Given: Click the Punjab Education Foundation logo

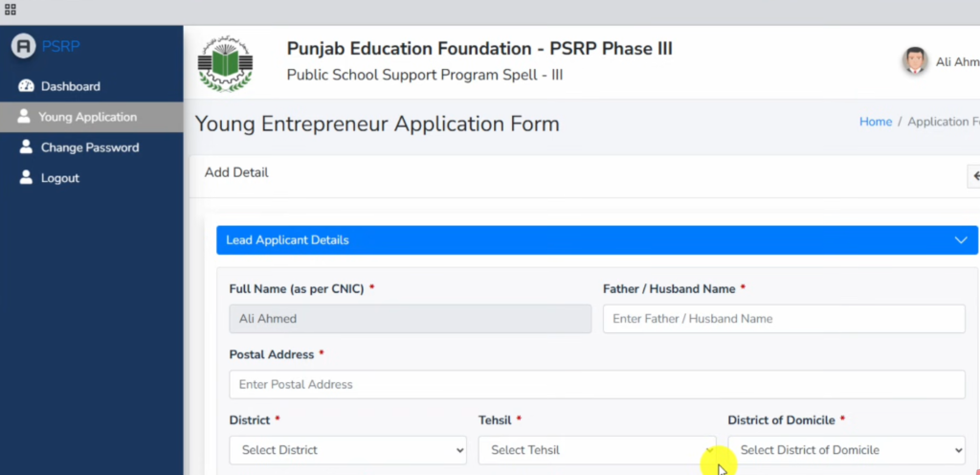Looking at the screenshot, I should tap(226, 64).
